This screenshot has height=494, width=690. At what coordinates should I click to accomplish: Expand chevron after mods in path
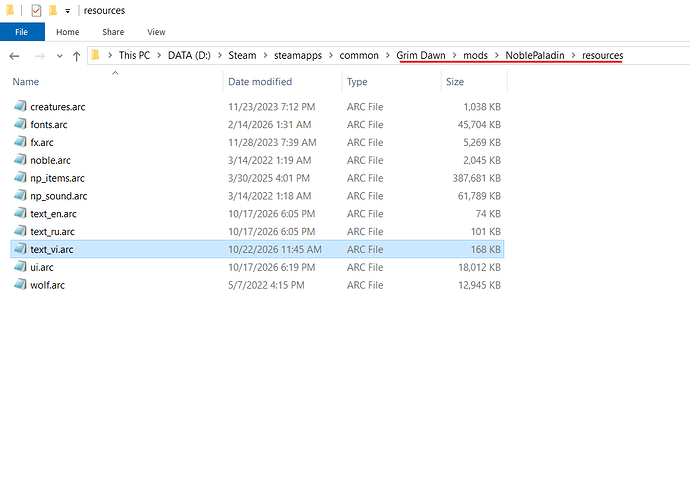(497, 55)
